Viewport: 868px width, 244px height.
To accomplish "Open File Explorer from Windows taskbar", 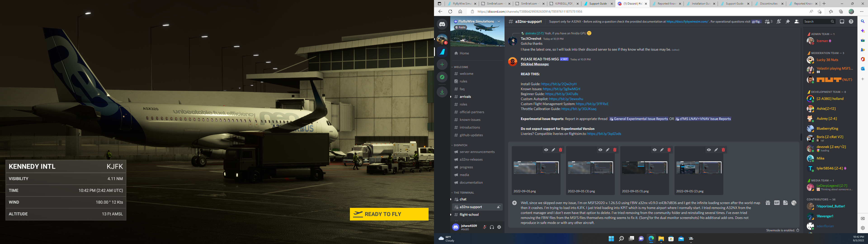I will point(661,239).
